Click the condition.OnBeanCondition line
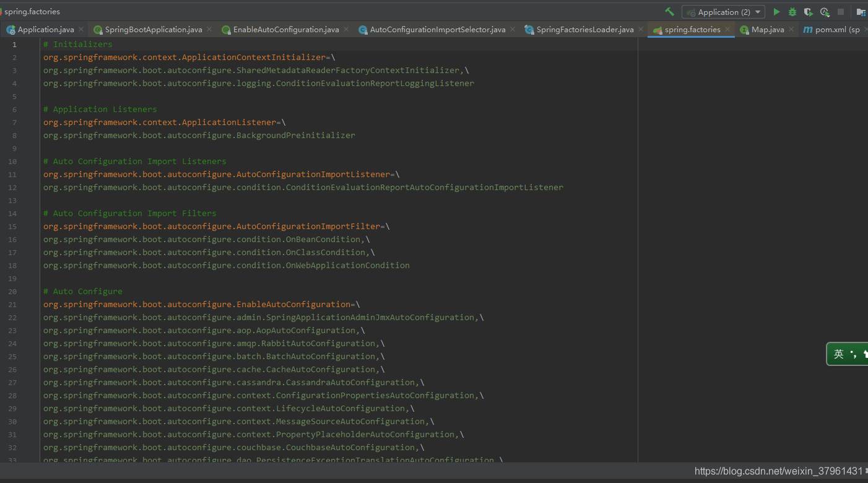868x483 pixels. (207, 239)
